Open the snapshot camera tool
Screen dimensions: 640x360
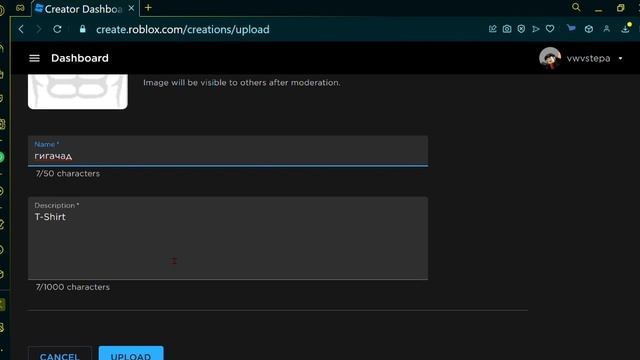507,29
